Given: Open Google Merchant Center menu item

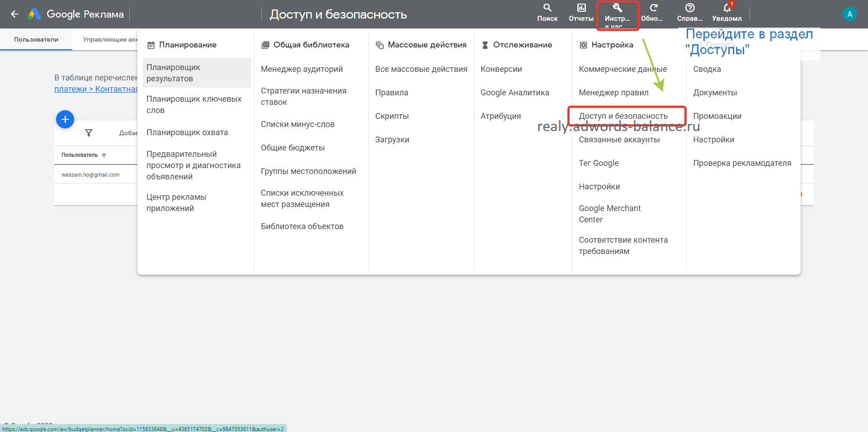Looking at the screenshot, I should point(609,214).
